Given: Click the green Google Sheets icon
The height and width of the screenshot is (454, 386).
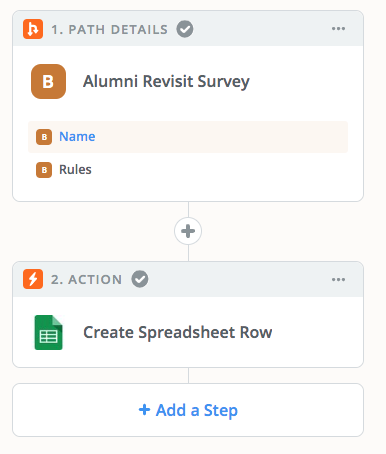Looking at the screenshot, I should [48, 332].
